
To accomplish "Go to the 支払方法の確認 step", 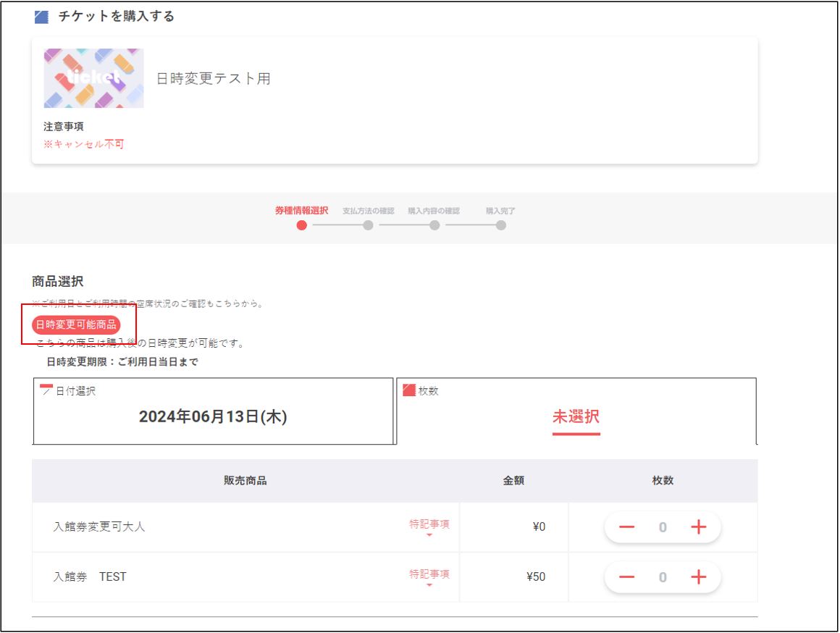I will click(368, 225).
